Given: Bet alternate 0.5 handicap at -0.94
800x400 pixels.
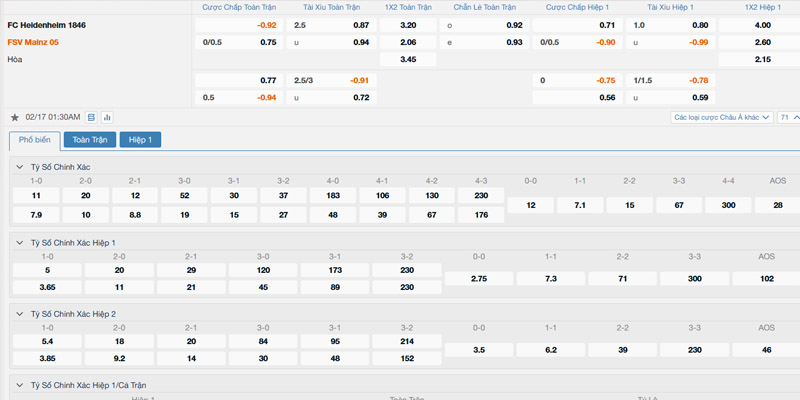Looking at the screenshot, I should point(239,97).
